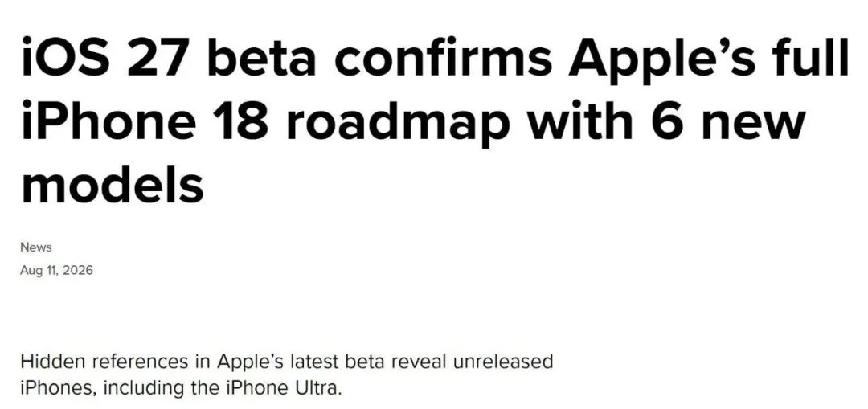Select the word "beta" in the headline

pos(262,56)
